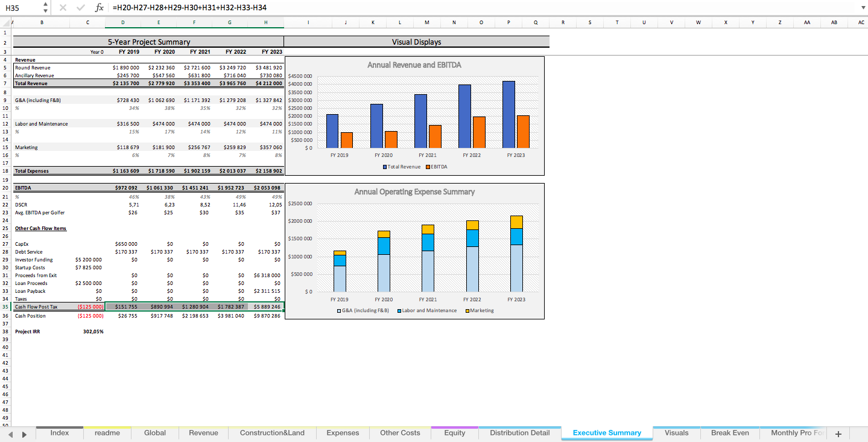Open the Visuals sheet
This screenshot has width=868, height=442.
pyautogui.click(x=676, y=433)
